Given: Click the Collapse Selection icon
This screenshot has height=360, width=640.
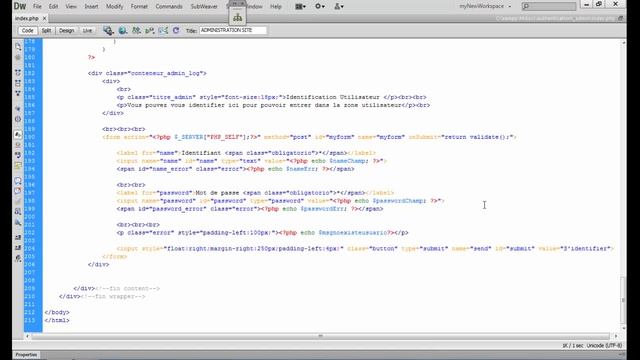Looking at the screenshot, I should [18, 83].
